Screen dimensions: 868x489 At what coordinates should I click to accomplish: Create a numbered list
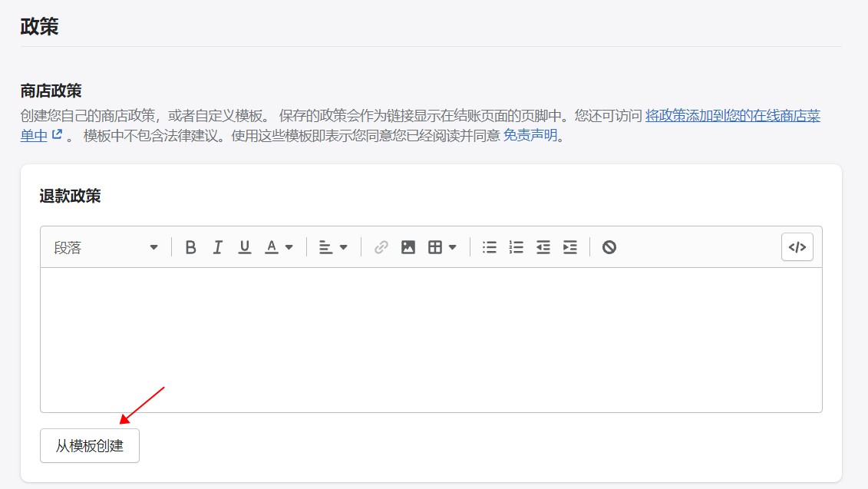(x=516, y=247)
